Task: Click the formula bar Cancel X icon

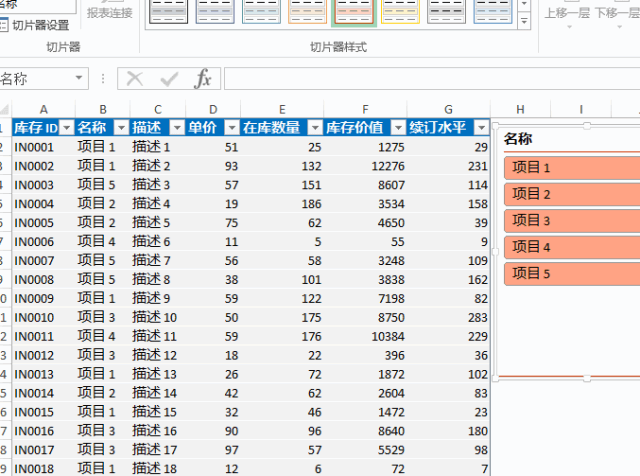Action: 135,79
